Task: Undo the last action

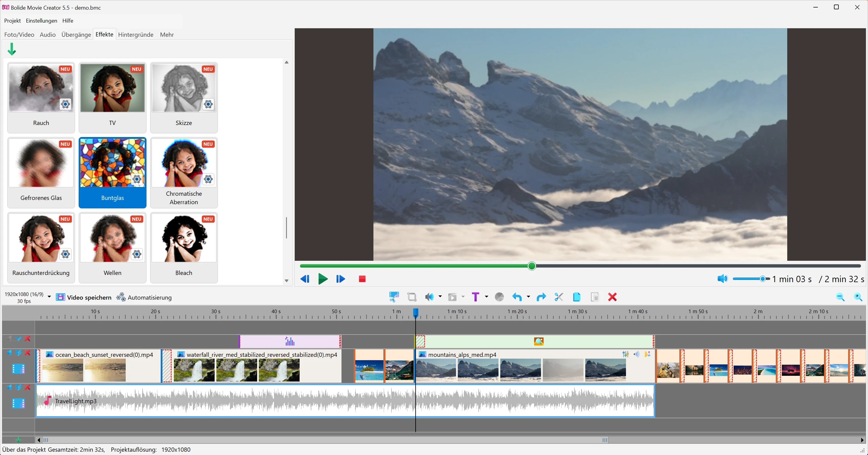Action: [x=517, y=297]
